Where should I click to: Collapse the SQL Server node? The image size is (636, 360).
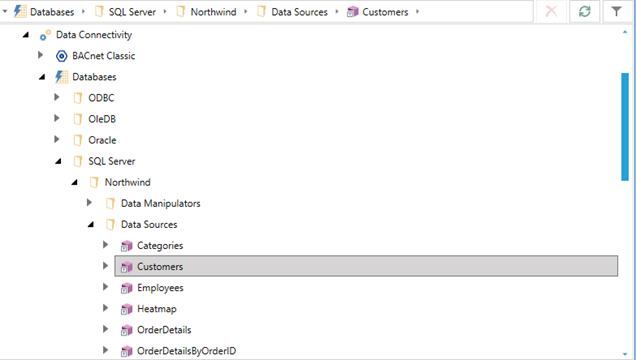click(58, 161)
